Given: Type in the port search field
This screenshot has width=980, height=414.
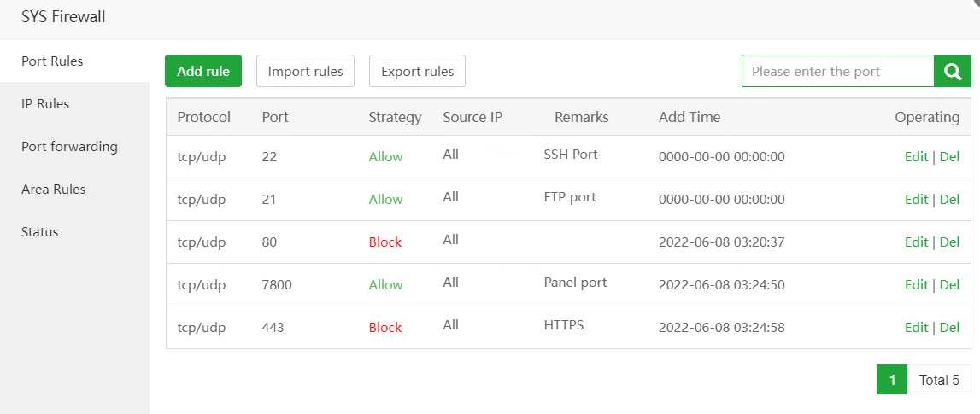Looking at the screenshot, I should 837,71.
